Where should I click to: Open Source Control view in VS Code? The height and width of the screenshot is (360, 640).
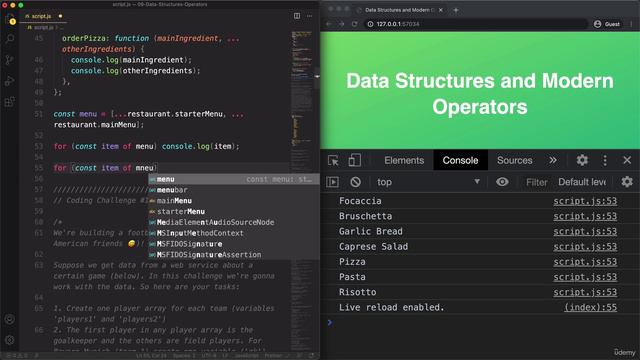tap(10, 60)
